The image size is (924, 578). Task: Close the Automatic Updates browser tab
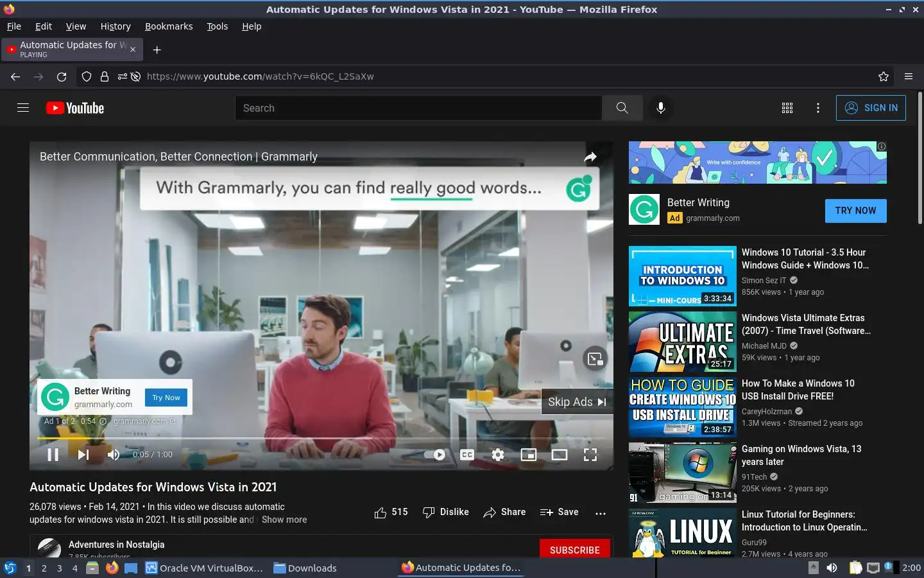tap(133, 49)
